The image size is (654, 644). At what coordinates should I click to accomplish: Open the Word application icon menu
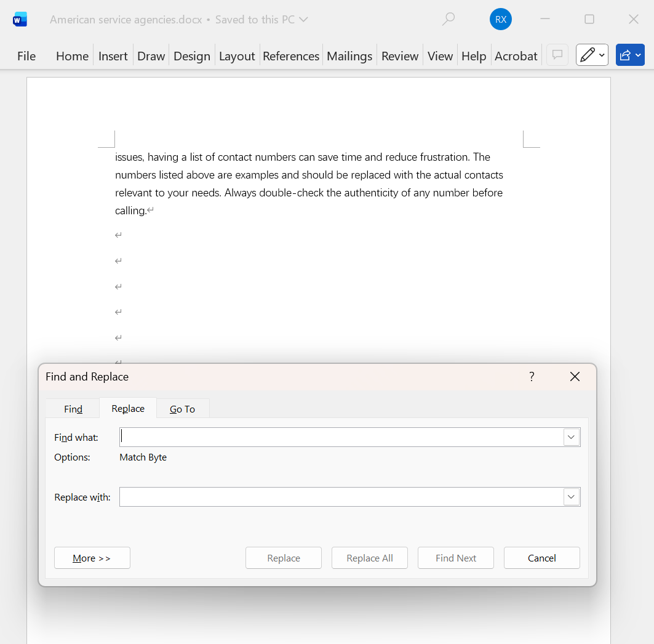point(19,19)
